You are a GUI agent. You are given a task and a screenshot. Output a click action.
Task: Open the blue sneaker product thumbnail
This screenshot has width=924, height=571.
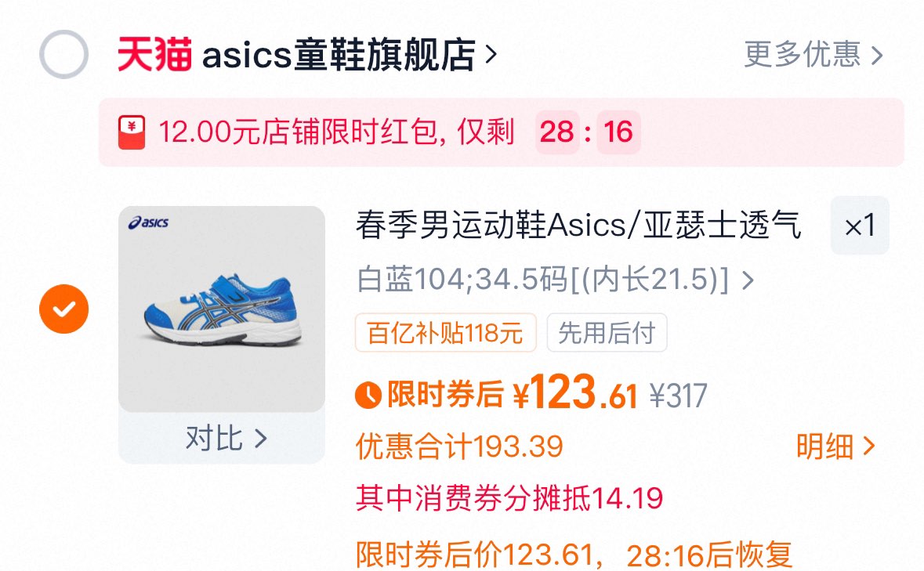pos(222,309)
